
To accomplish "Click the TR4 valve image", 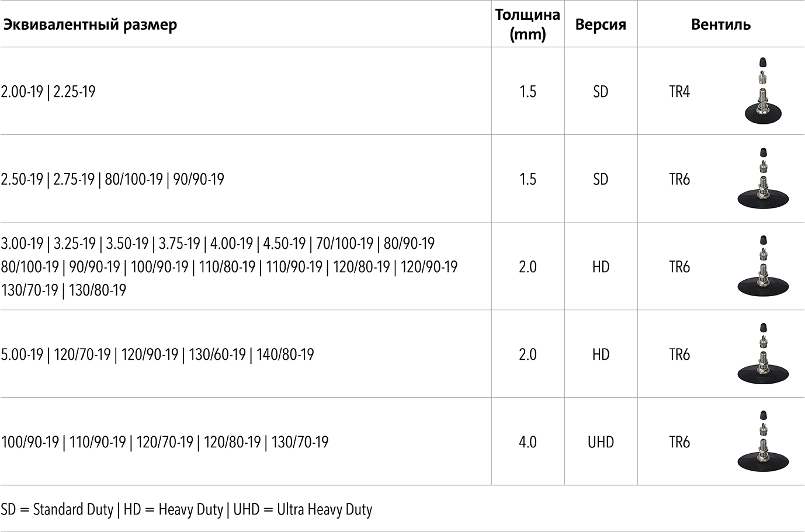I will click(x=762, y=91).
